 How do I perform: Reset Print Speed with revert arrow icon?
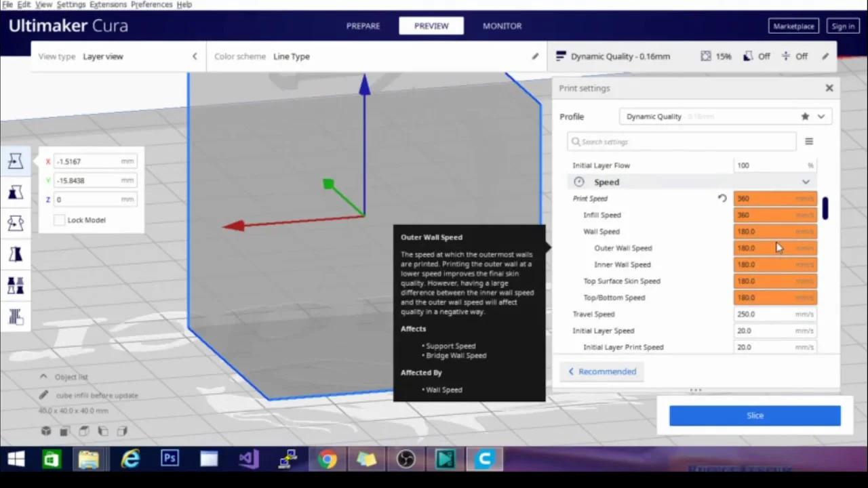722,199
